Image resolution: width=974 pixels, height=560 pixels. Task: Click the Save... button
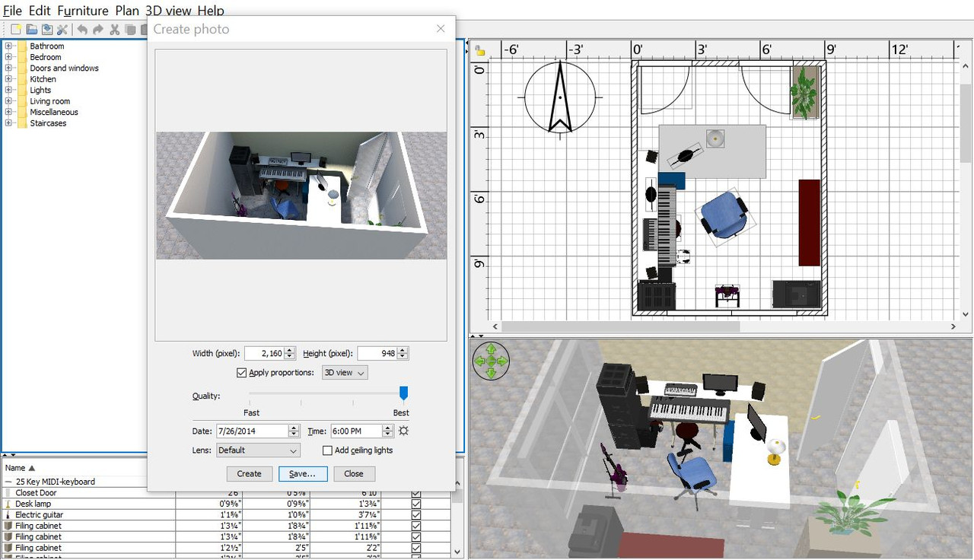(302, 473)
